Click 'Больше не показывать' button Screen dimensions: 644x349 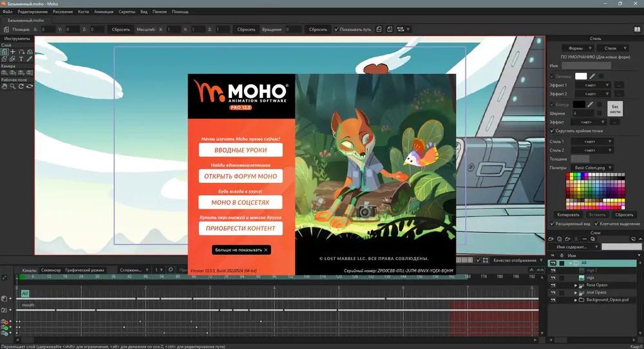pos(241,250)
